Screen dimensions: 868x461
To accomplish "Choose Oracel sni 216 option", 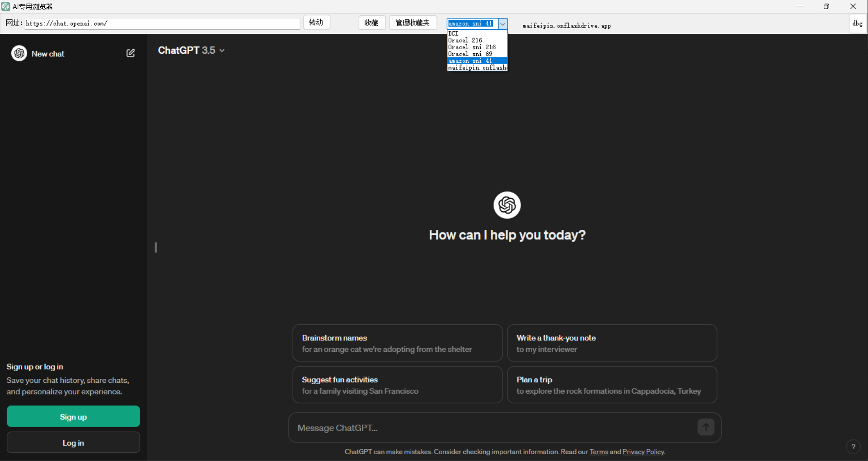I will point(477,47).
